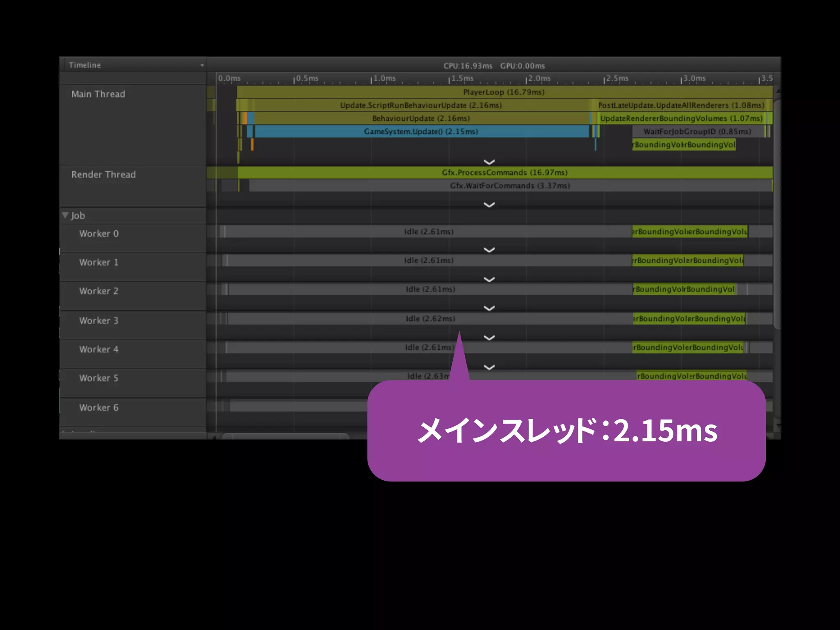840x630 pixels.
Task: Select Main Thread BoundingVol green sample
Action: click(684, 144)
